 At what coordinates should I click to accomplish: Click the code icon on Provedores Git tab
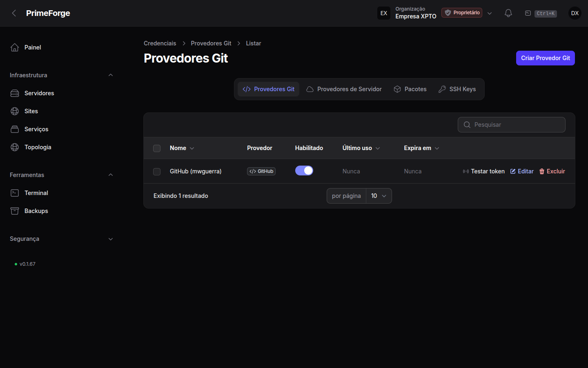pos(247,89)
